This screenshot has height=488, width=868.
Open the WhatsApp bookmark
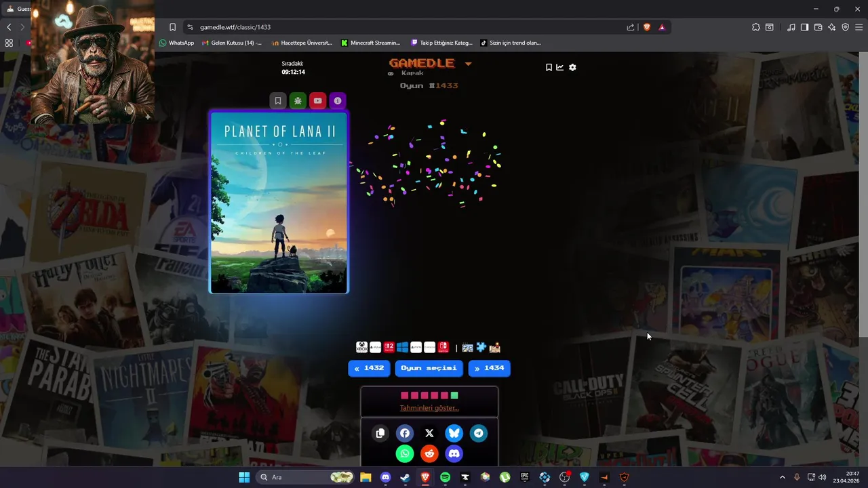point(176,43)
